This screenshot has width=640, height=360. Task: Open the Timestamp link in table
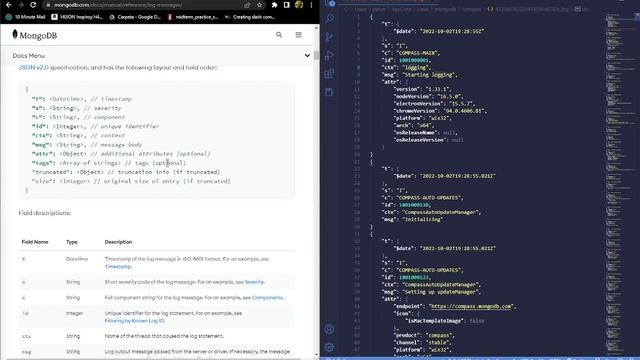tap(118, 267)
